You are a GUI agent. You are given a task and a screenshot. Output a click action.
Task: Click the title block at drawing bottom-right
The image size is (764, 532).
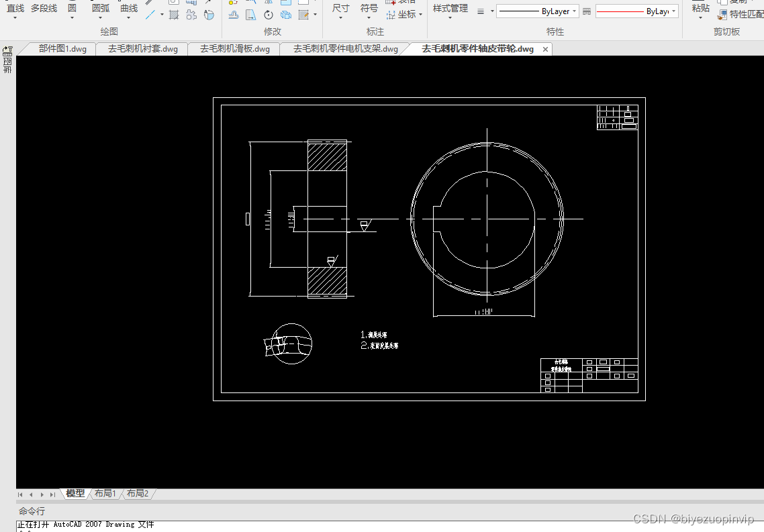coord(589,375)
